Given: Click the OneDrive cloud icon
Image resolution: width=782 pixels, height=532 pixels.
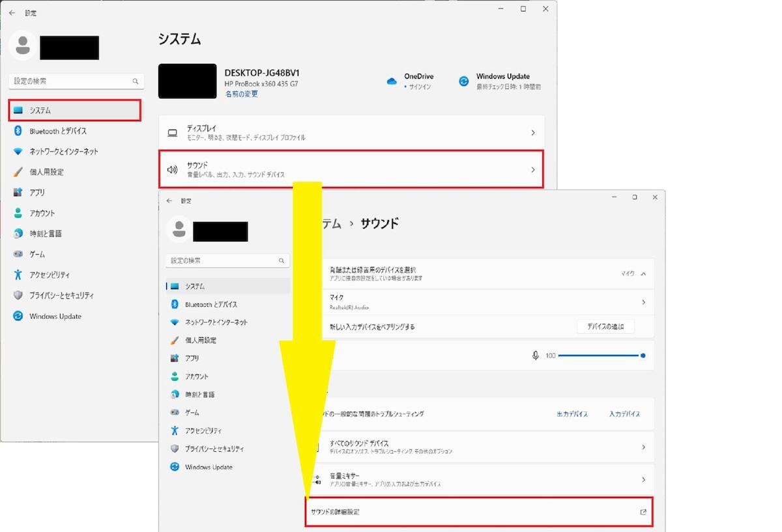Looking at the screenshot, I should [x=392, y=81].
